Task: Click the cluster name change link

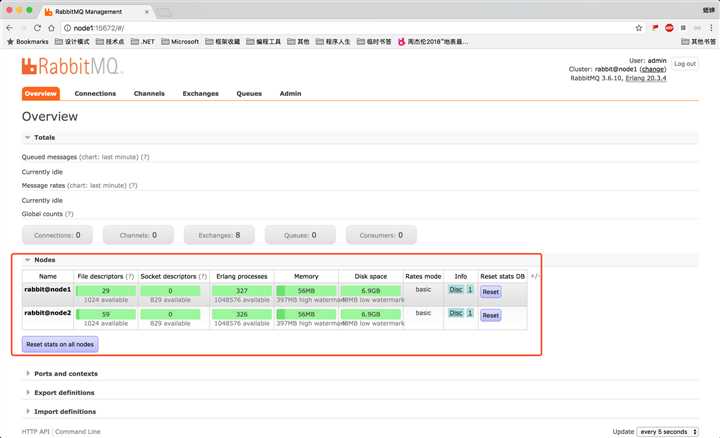Action: tap(653, 69)
